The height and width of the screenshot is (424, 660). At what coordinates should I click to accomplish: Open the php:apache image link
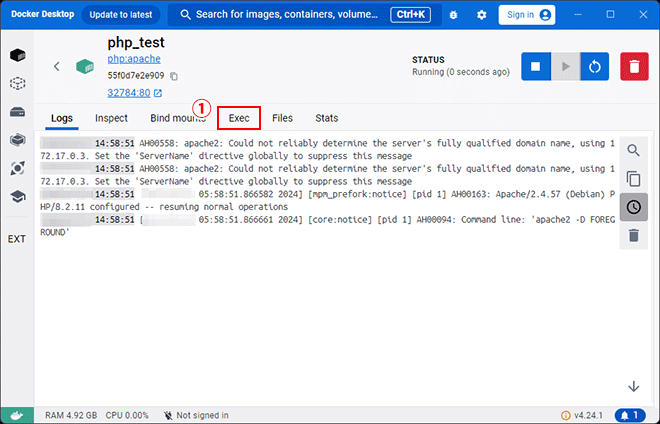pos(134,59)
